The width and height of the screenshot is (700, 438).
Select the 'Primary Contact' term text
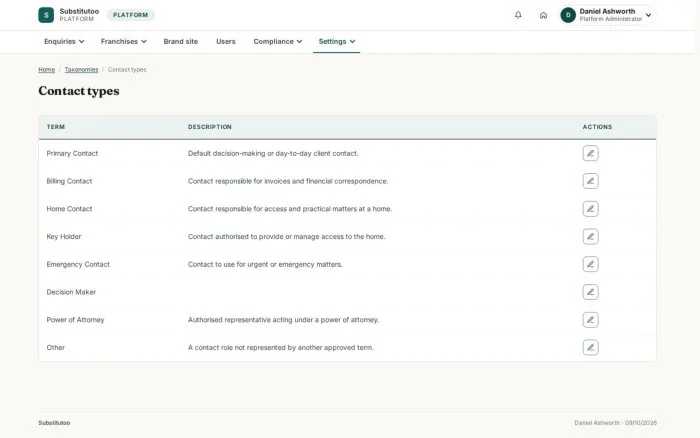pos(72,153)
